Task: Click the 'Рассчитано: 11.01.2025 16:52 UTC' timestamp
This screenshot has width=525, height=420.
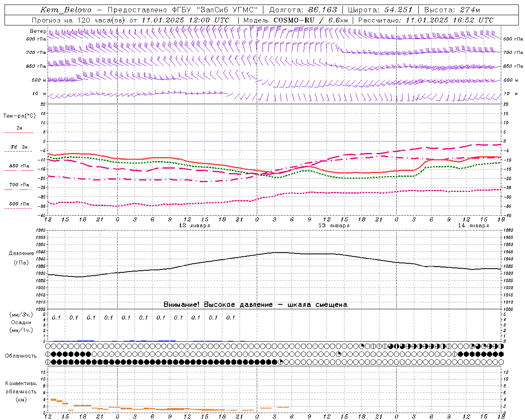Action: coord(426,20)
